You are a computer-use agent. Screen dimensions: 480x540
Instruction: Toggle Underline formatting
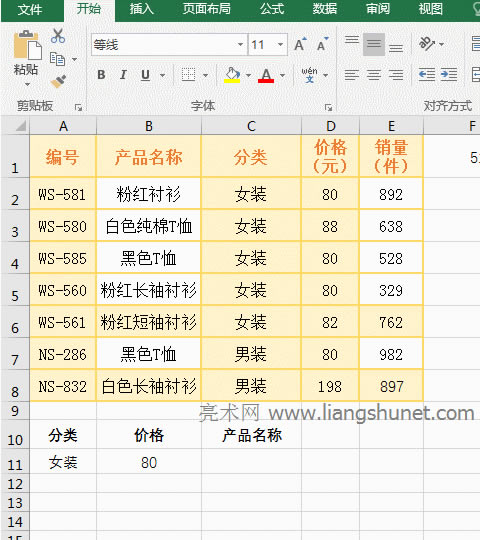pos(146,75)
